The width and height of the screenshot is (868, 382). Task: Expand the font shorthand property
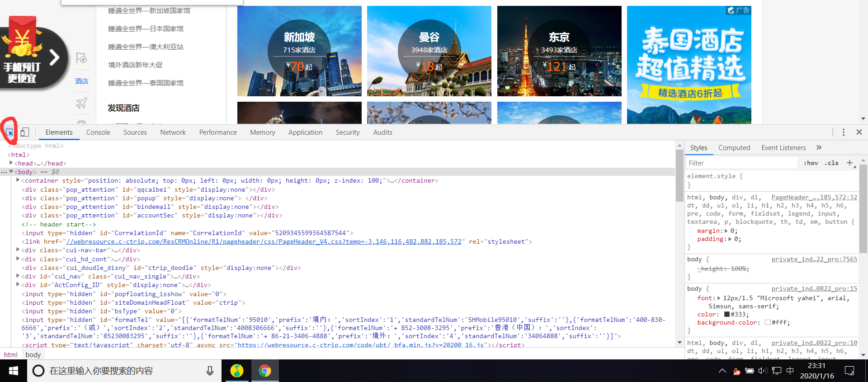[719, 298]
